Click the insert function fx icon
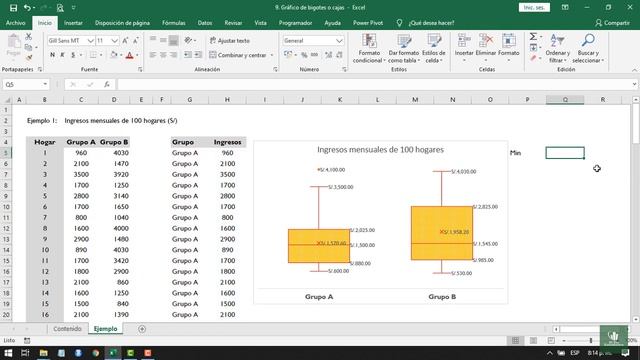The image size is (640, 360). coord(107,84)
